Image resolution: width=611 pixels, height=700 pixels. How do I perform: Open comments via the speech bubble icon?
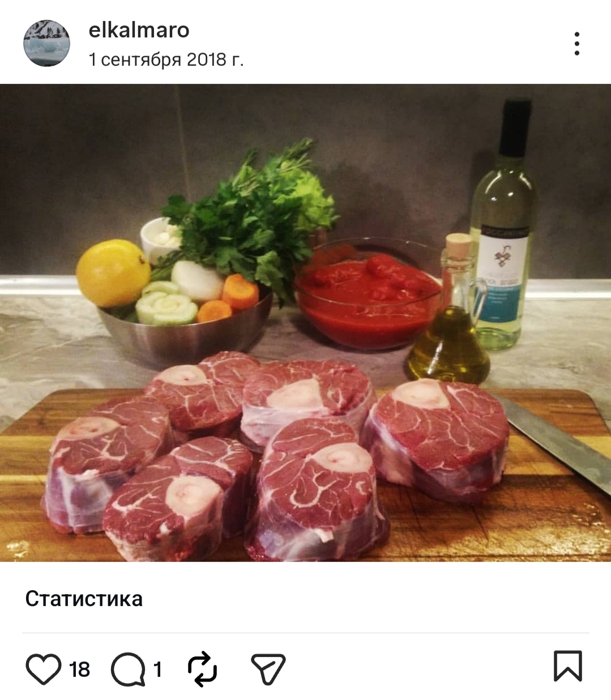pyautogui.click(x=127, y=669)
